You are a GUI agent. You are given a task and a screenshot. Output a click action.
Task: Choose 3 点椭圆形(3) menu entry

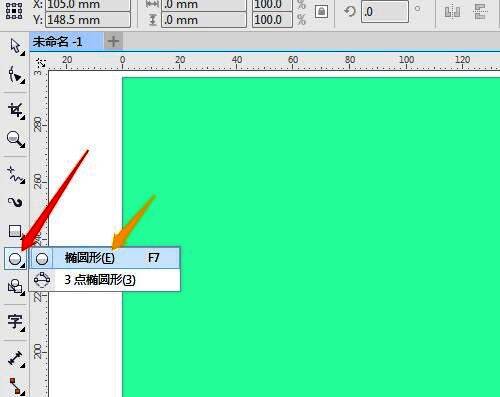(x=105, y=280)
